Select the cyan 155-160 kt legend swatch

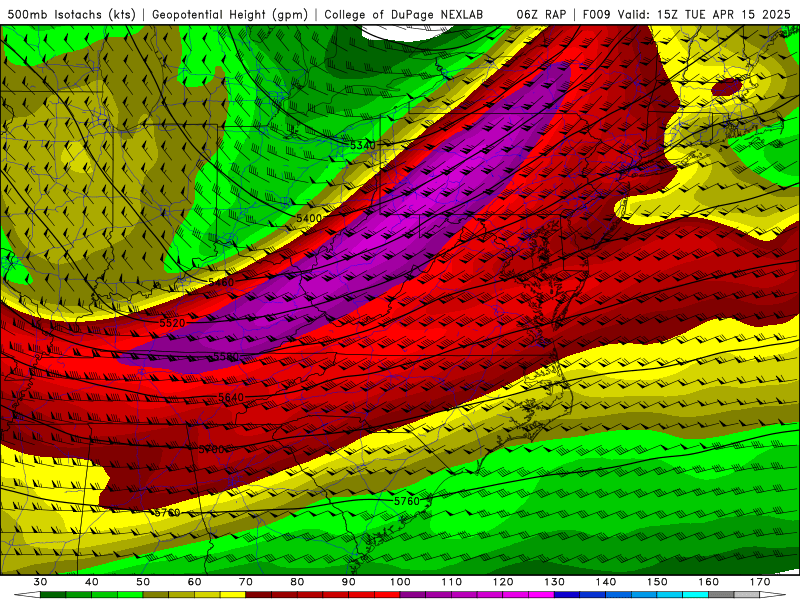click(x=696, y=595)
